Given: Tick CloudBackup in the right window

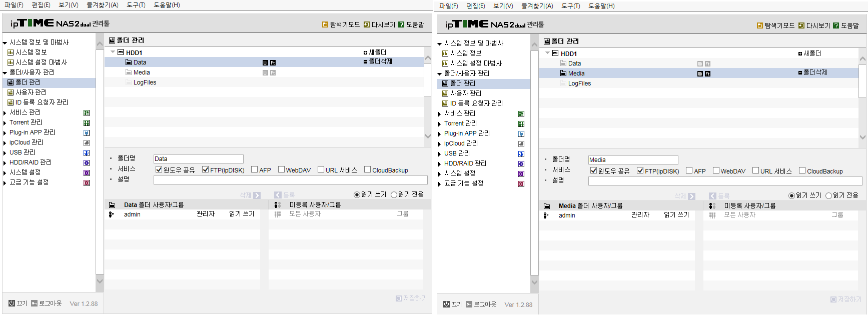Looking at the screenshot, I should [802, 170].
